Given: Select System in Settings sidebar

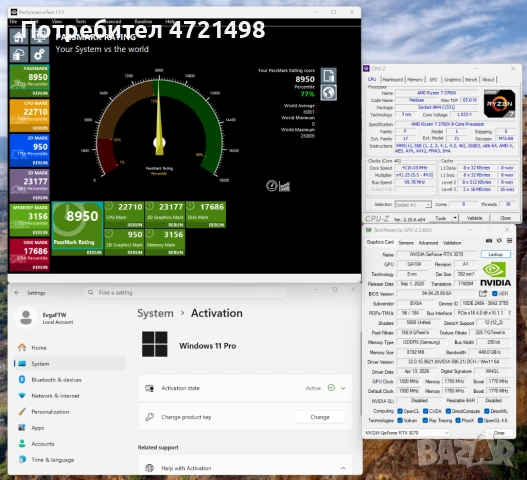Looking at the screenshot, I should [70, 364].
